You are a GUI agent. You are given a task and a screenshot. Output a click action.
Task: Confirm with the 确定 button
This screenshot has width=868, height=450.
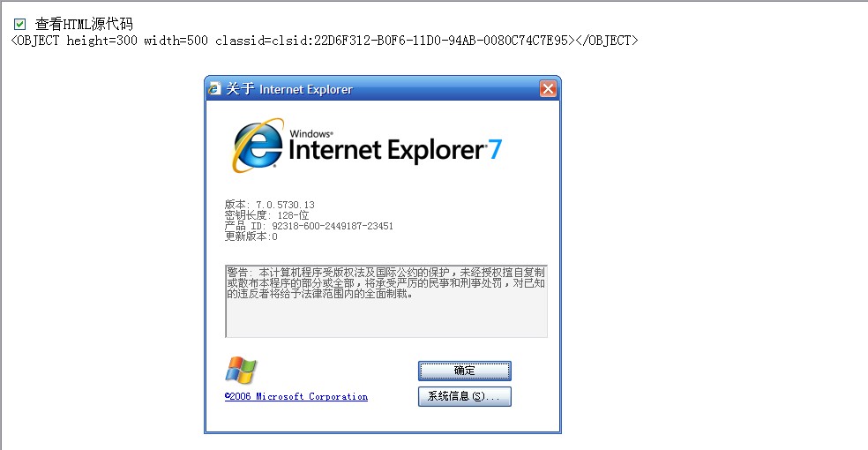point(465,371)
